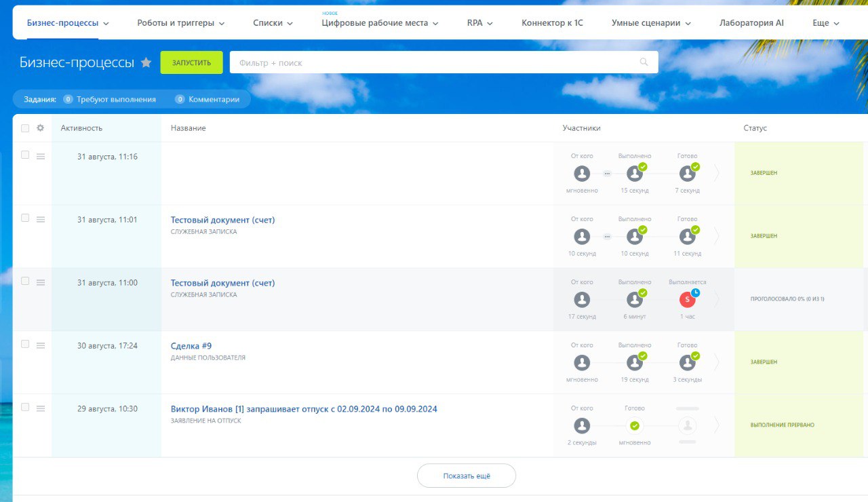Click 'Выполнено' avatar in 11:00 row
Image resolution: width=868 pixels, height=502 pixels.
[x=635, y=299]
